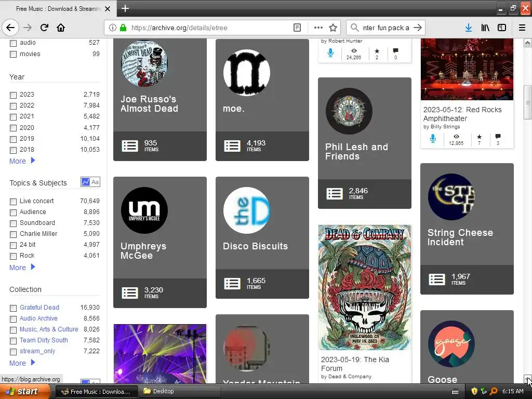Open the Red Rocks concert photo thumbnail
The height and width of the screenshot is (399, 532).
(x=467, y=69)
